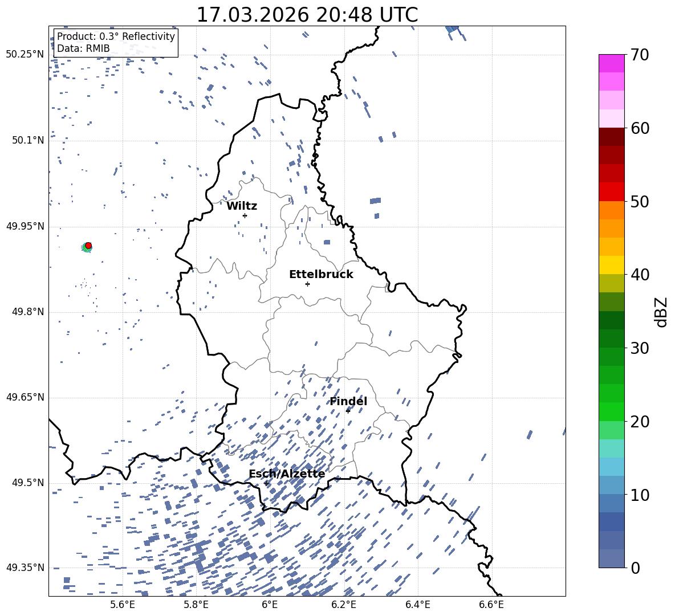Click the Wiltz station cross marker
The height and width of the screenshot is (616, 675).
click(245, 215)
